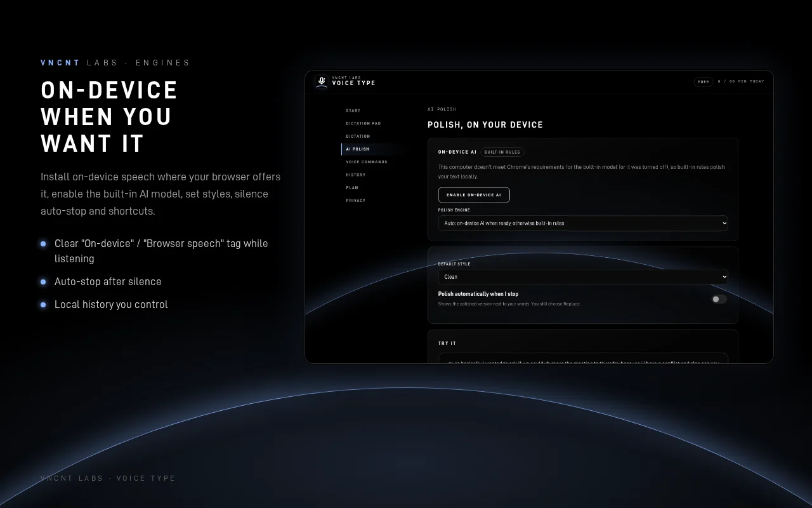Image resolution: width=812 pixels, height=508 pixels.
Task: Open Privacy in the sidebar
Action: tap(356, 200)
